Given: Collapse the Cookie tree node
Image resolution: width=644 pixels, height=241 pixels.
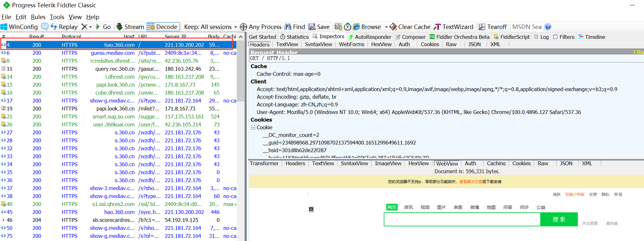Looking at the screenshot, I should (253, 127).
